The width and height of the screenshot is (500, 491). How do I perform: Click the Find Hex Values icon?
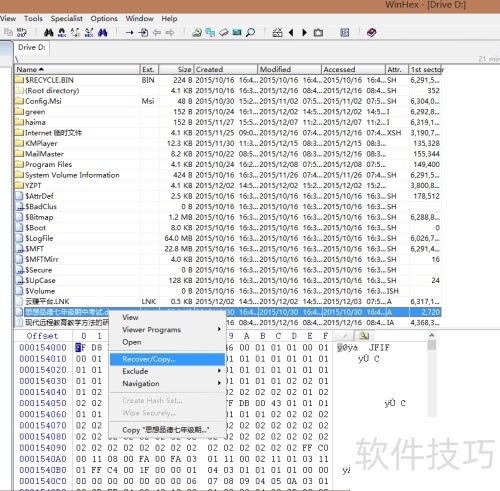[x=62, y=32]
